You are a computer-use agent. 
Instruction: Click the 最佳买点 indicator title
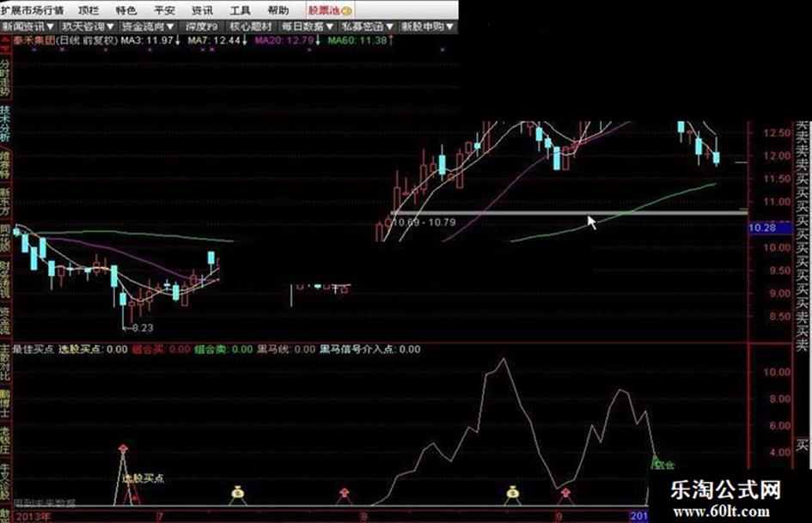tap(34, 349)
